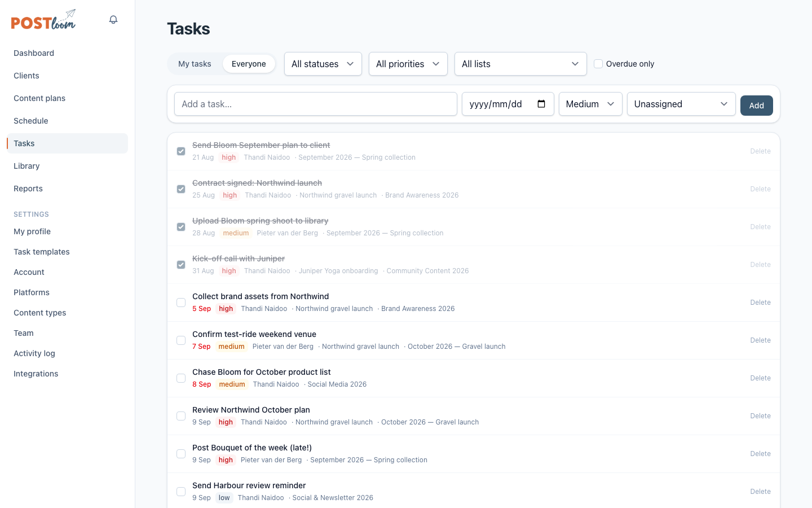812x508 pixels.
Task: Open the Integrations settings page
Action: (x=67, y=374)
